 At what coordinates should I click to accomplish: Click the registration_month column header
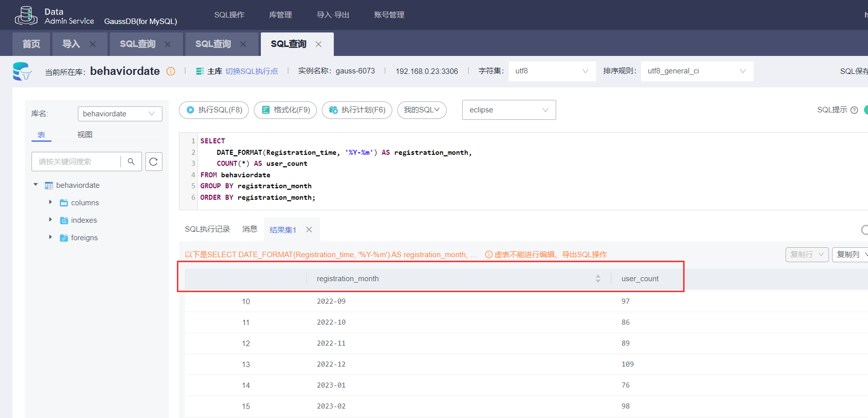(348, 279)
